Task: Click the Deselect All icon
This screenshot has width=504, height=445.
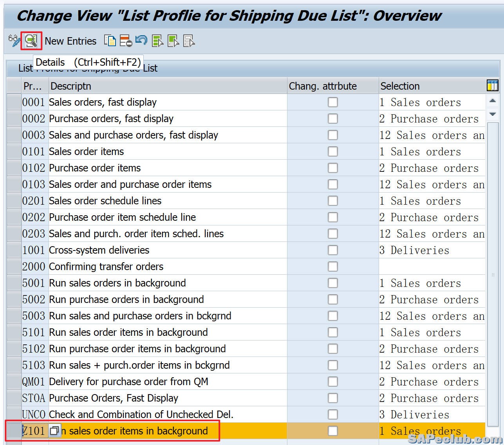Action: (189, 41)
